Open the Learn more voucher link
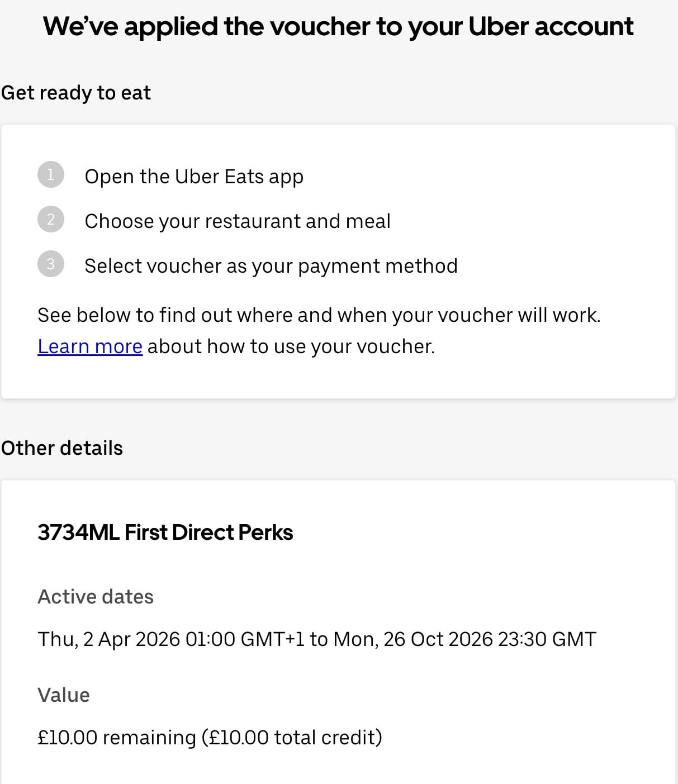678x784 pixels. point(90,346)
